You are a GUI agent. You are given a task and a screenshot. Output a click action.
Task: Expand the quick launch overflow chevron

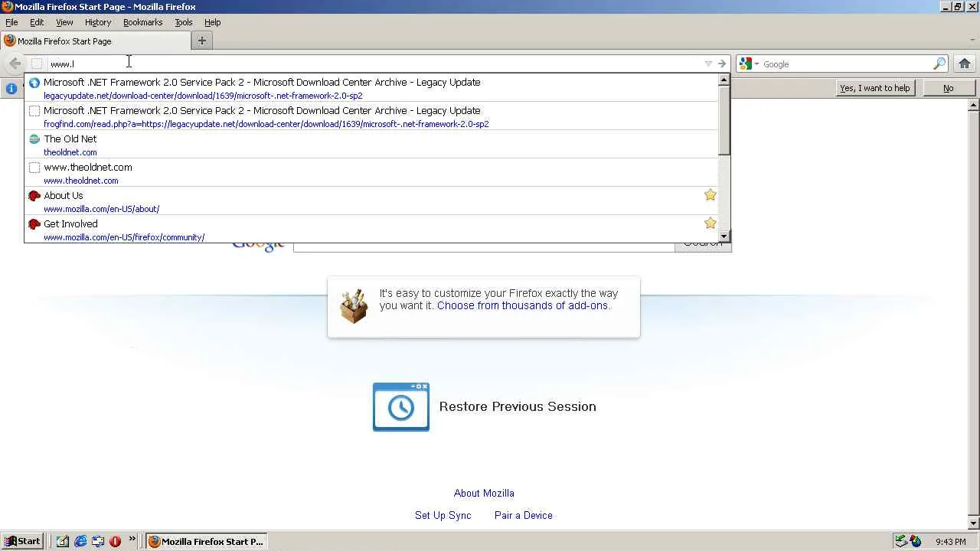click(132, 539)
